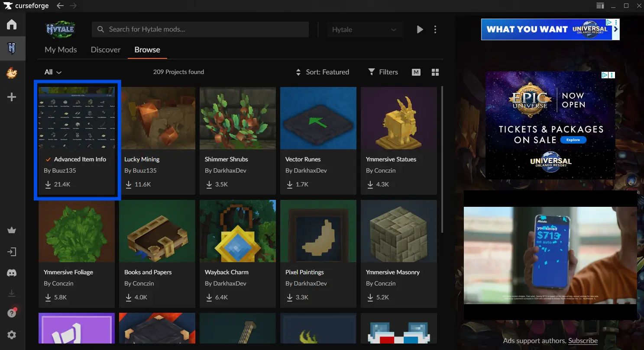This screenshot has width=644, height=350.
Task: Click the Subscribe link below the ads
Action: click(x=583, y=341)
